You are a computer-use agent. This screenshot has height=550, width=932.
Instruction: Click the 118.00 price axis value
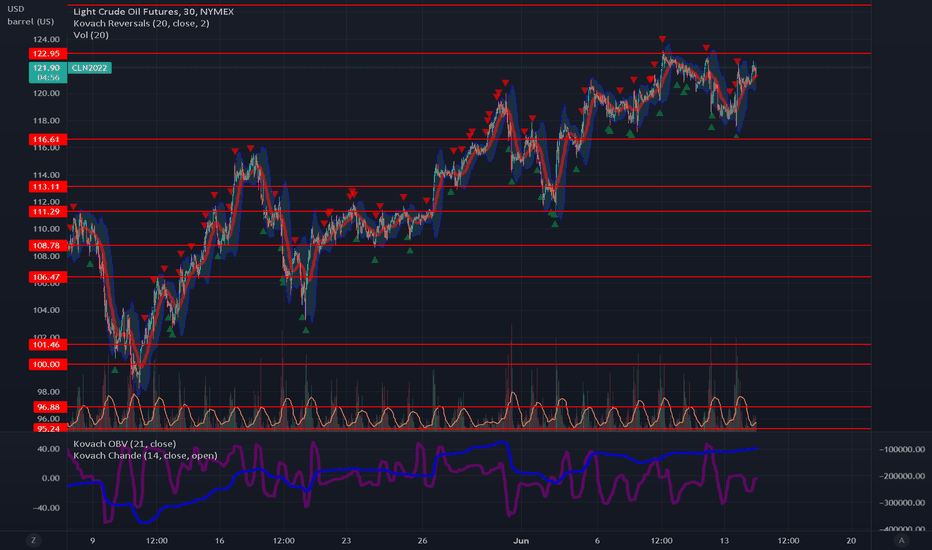coord(46,121)
